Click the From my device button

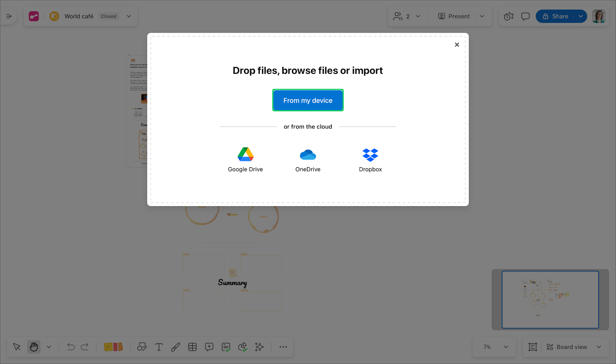click(x=308, y=100)
